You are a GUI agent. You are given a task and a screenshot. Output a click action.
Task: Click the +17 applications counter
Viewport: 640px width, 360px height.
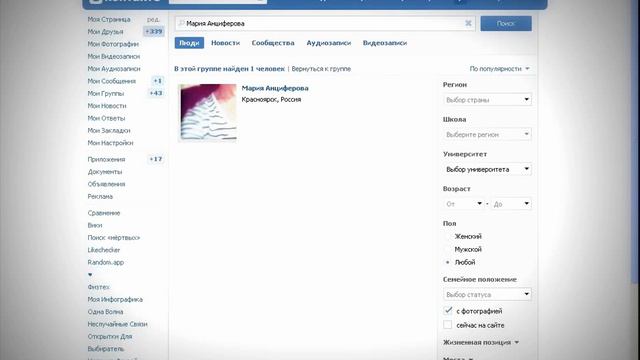[x=156, y=159]
